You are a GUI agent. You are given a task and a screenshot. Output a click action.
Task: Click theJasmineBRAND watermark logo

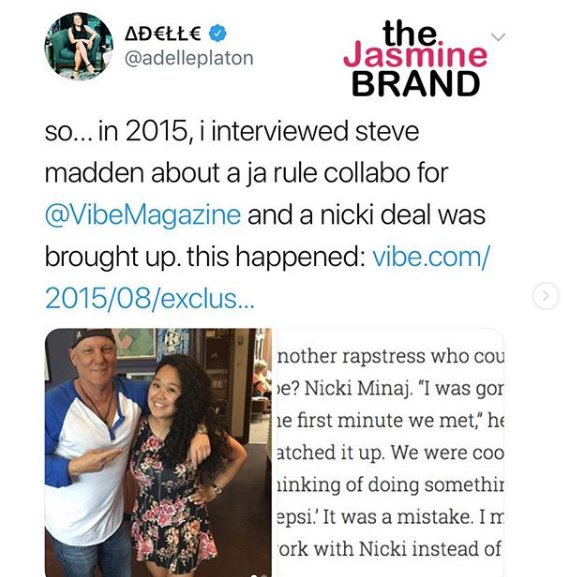coord(415,59)
